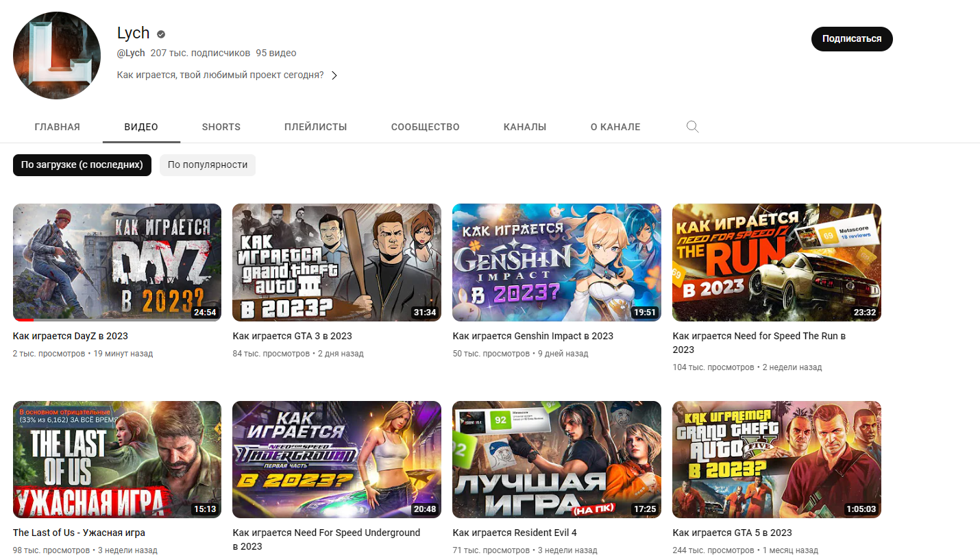Screen dimensions: 980x560
Task: Open the Need for Speed The Run thumbnail
Action: (x=777, y=263)
